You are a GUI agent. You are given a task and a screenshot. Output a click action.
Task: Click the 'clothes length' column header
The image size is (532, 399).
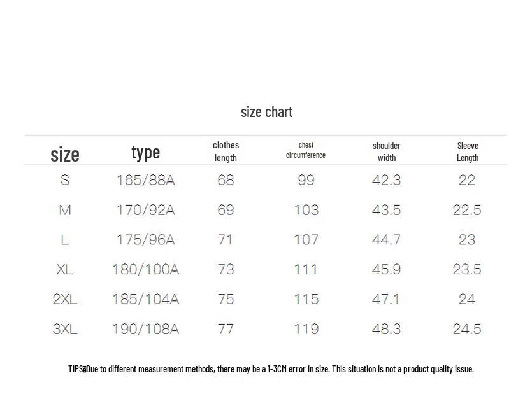[x=226, y=151]
